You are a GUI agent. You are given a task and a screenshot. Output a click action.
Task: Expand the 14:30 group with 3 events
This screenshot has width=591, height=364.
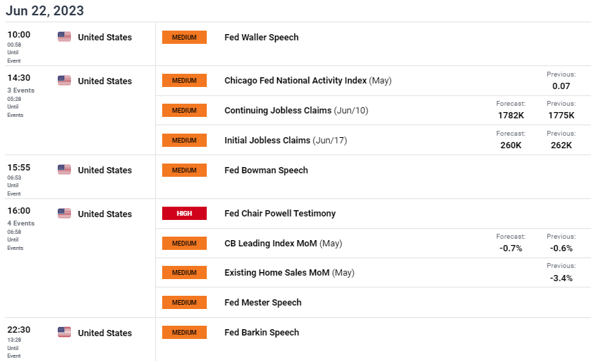19,90
